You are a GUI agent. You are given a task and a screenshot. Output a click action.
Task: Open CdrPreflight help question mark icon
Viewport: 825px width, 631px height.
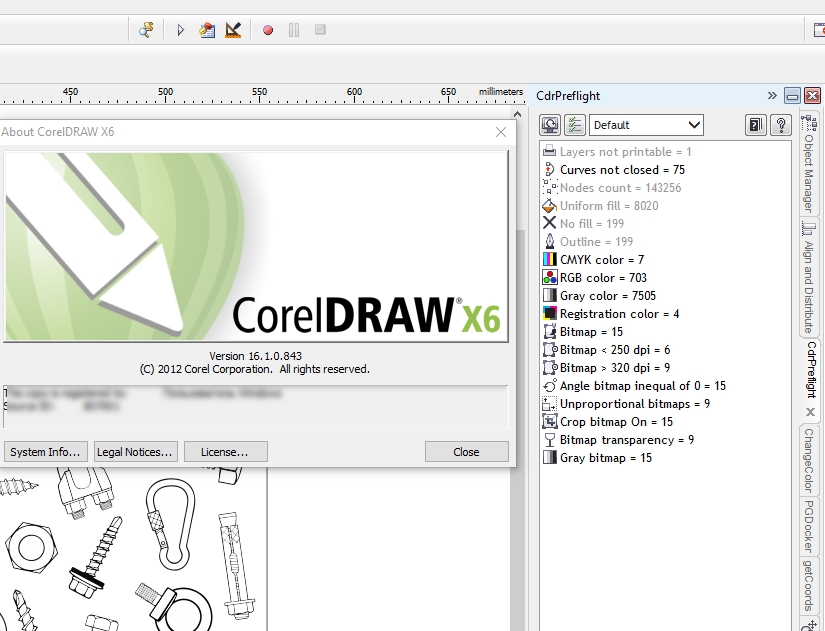(x=781, y=125)
